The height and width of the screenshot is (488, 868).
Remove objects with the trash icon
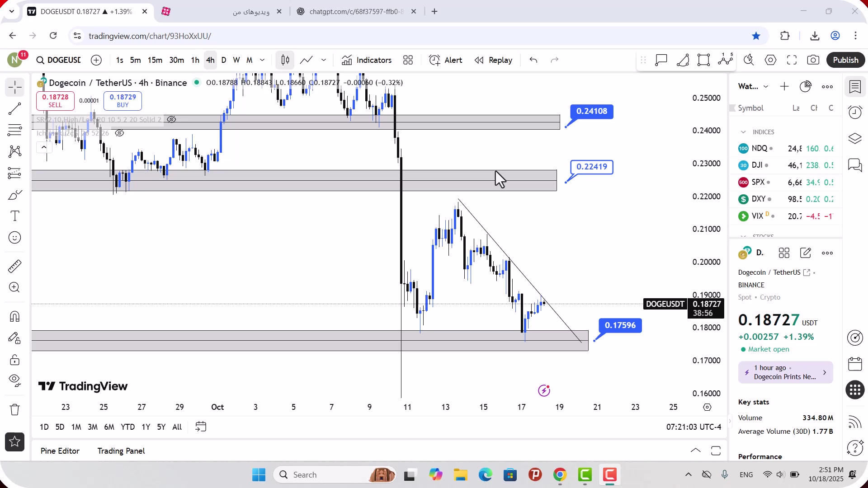click(x=15, y=410)
